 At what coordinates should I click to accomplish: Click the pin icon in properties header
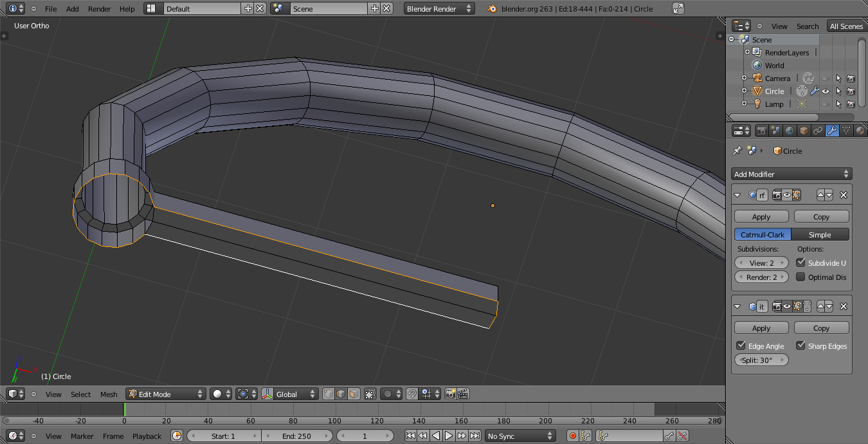coord(737,151)
